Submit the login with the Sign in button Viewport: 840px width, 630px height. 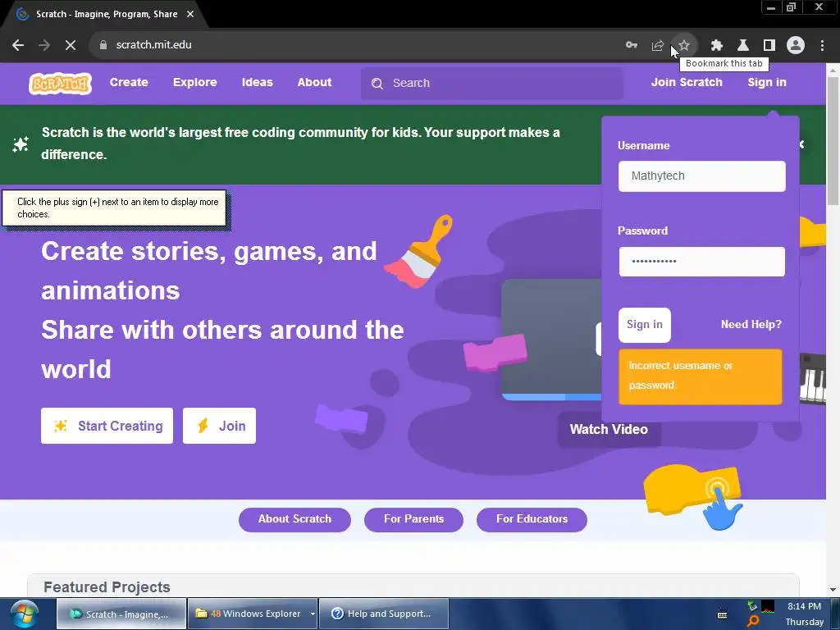[645, 325]
